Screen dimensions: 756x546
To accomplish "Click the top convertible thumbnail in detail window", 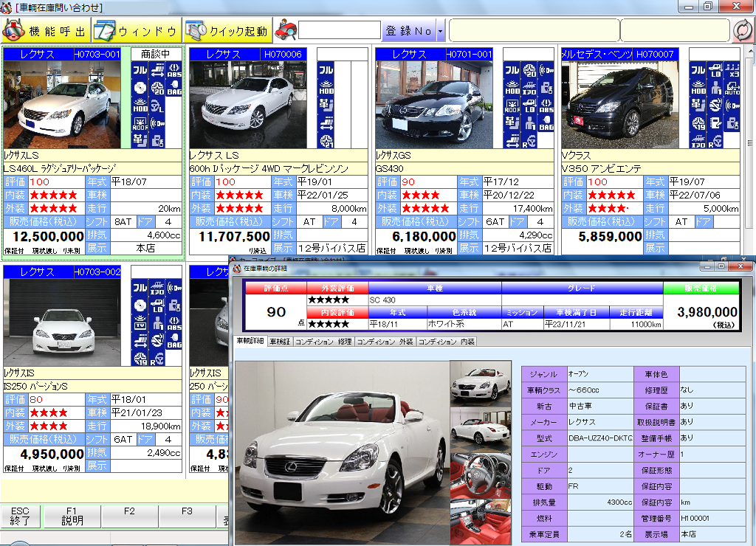I will click(481, 383).
